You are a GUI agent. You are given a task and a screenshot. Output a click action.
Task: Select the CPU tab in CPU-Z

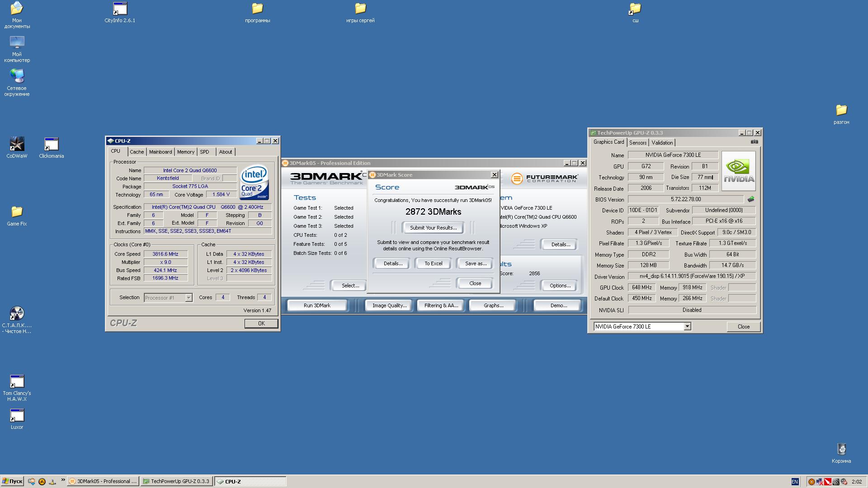116,151
